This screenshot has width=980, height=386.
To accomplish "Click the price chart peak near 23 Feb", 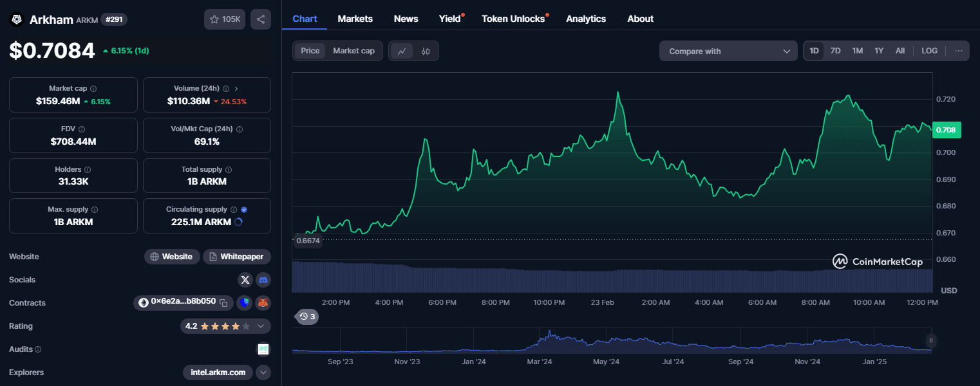I will pos(618,93).
